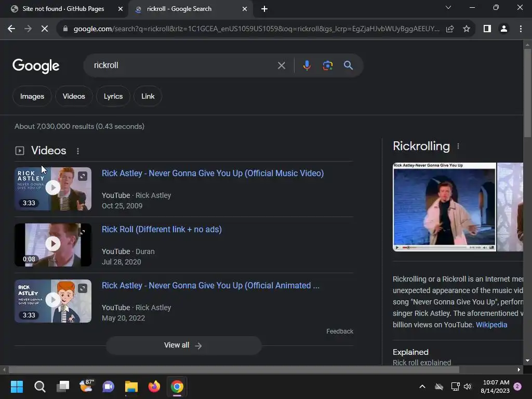Open Videos section options menu
This screenshot has height=399, width=532.
(78, 151)
